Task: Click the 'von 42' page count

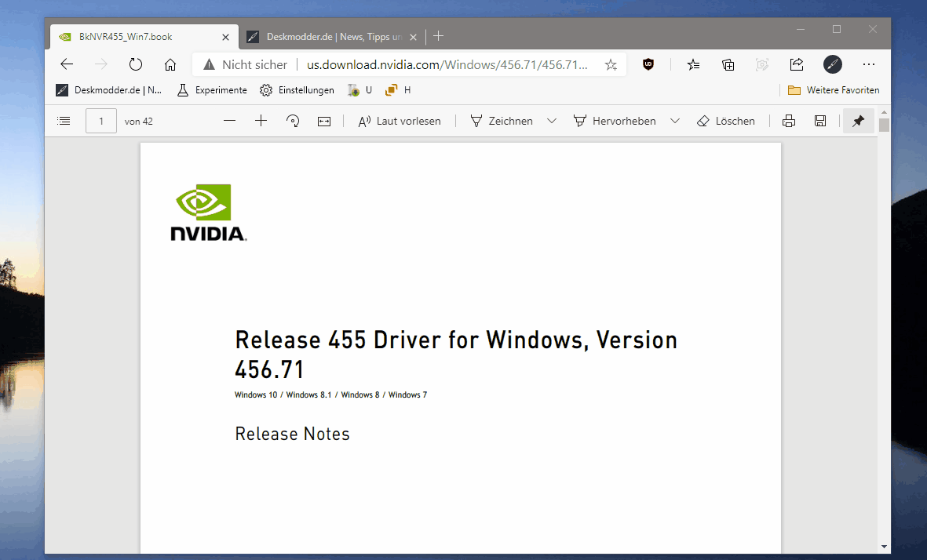Action: (x=138, y=121)
